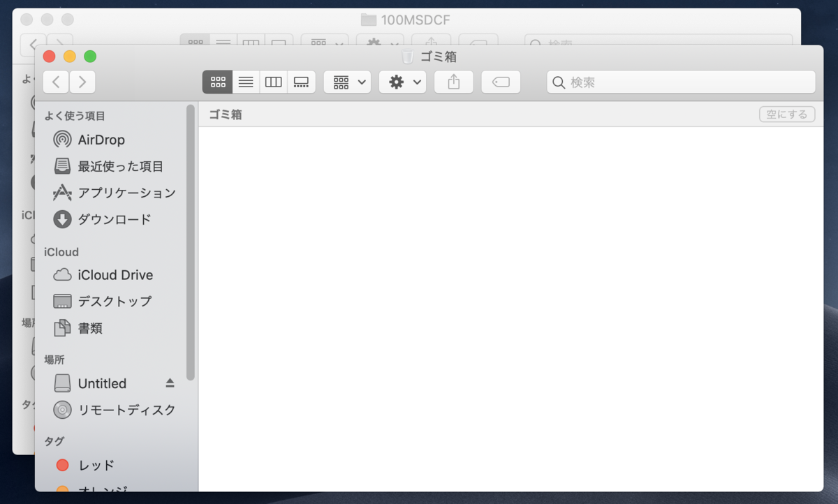This screenshot has width=838, height=504.
Task: Open ダウンロード folder in sidebar
Action: [115, 219]
